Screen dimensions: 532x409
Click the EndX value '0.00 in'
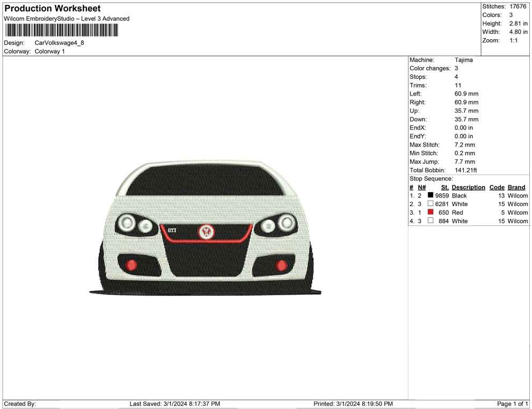point(464,128)
